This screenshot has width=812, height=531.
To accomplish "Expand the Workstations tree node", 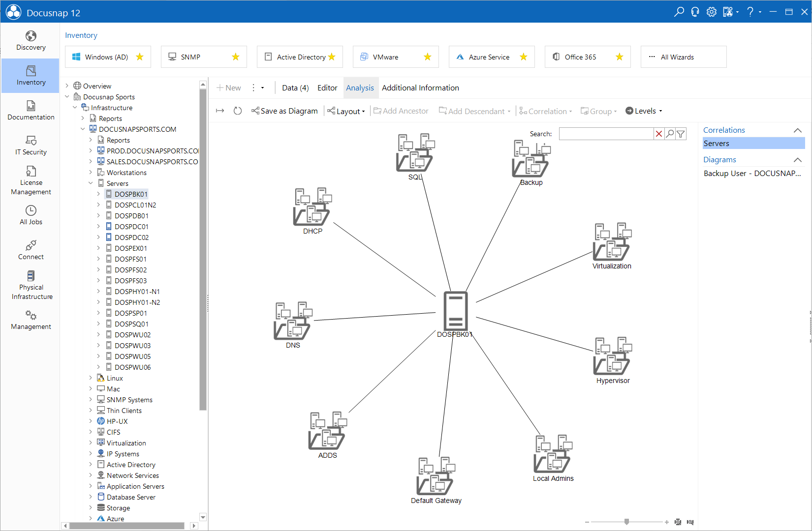I will click(91, 173).
